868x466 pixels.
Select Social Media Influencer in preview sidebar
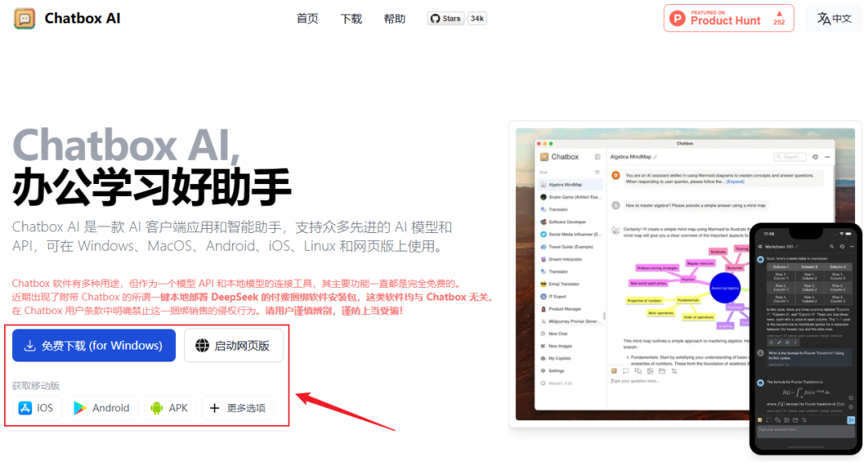point(570,234)
